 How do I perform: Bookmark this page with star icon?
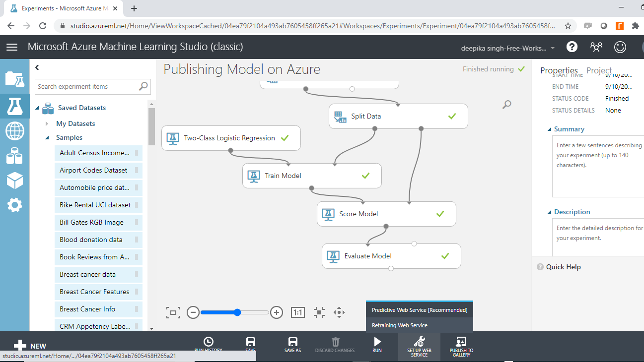568,26
